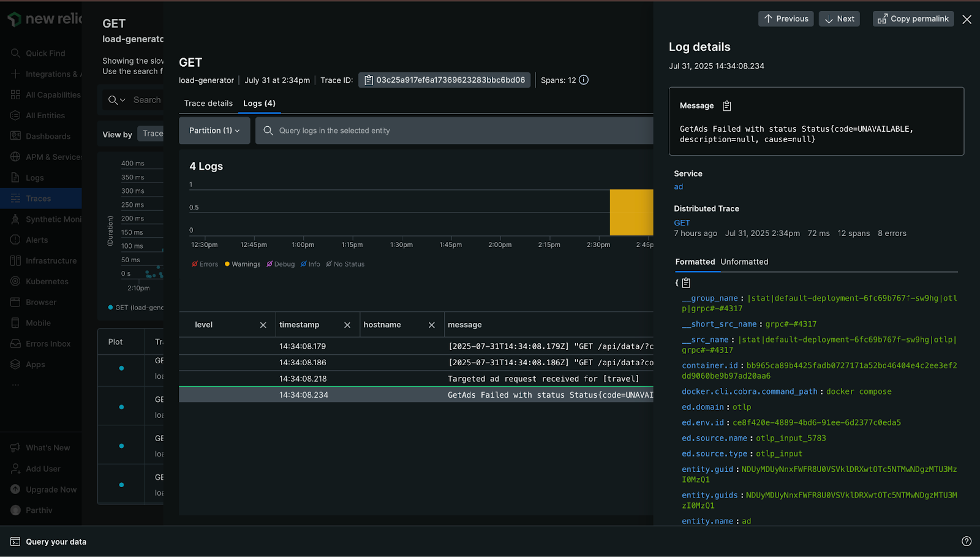Open help from bottom-right question icon
The height and width of the screenshot is (557, 980).
tap(967, 542)
